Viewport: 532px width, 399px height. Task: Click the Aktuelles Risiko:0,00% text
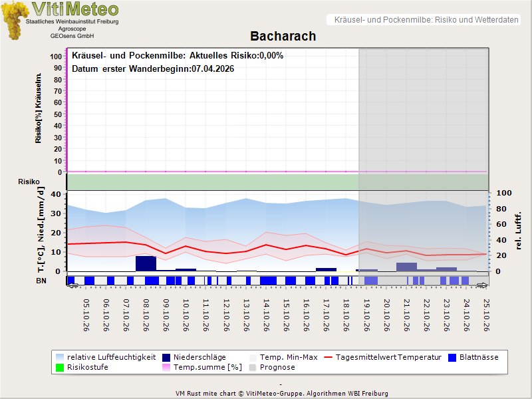(236, 56)
